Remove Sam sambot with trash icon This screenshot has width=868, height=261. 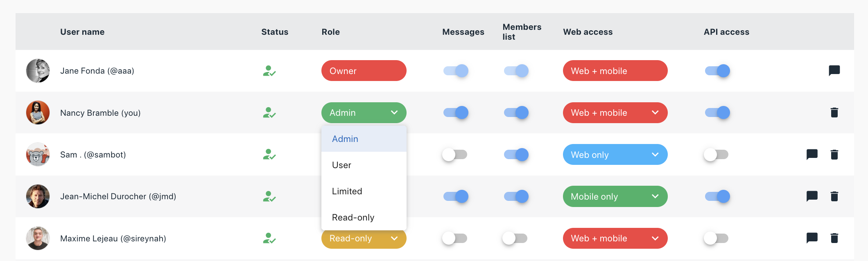pos(834,155)
